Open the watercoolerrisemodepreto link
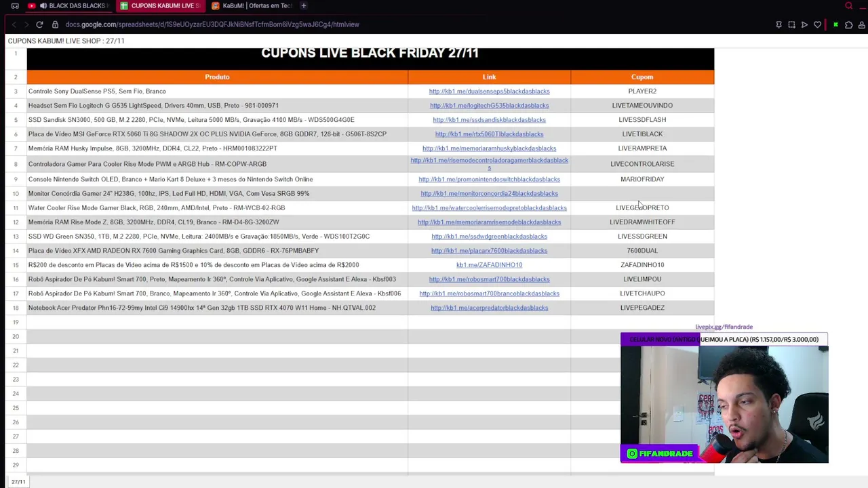The width and height of the screenshot is (868, 488). point(489,208)
